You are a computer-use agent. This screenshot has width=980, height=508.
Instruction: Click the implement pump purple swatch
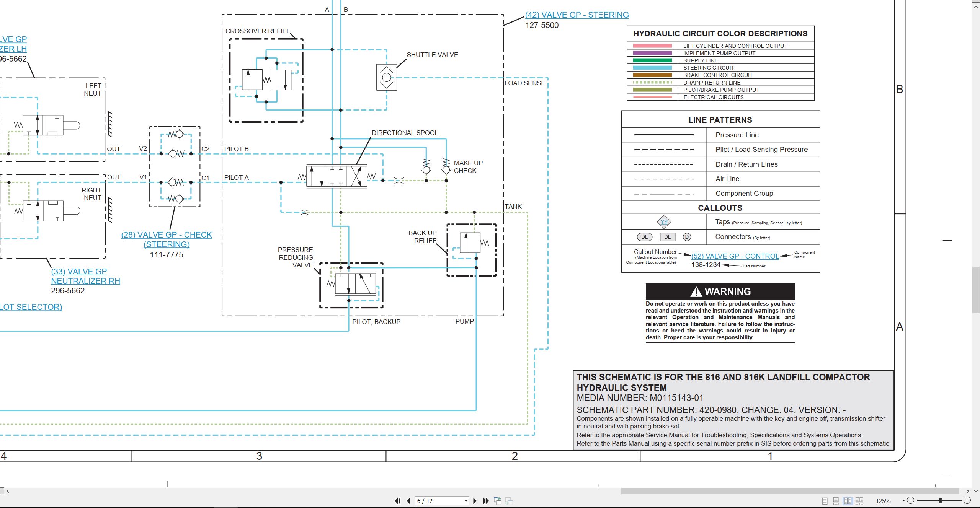[652, 53]
